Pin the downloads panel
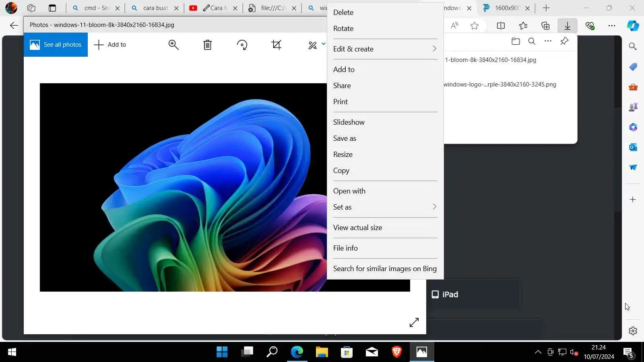 tap(564, 41)
